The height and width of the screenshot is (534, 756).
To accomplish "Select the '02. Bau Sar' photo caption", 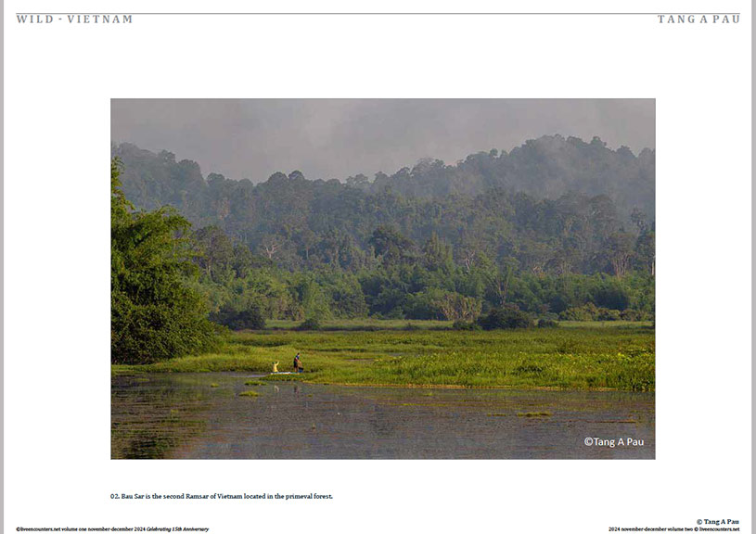I will click(x=222, y=496).
